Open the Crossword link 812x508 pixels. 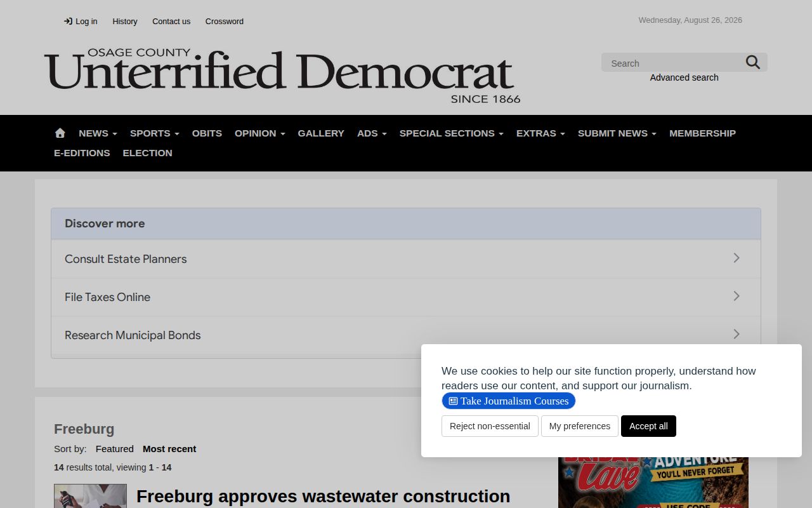[x=225, y=21]
